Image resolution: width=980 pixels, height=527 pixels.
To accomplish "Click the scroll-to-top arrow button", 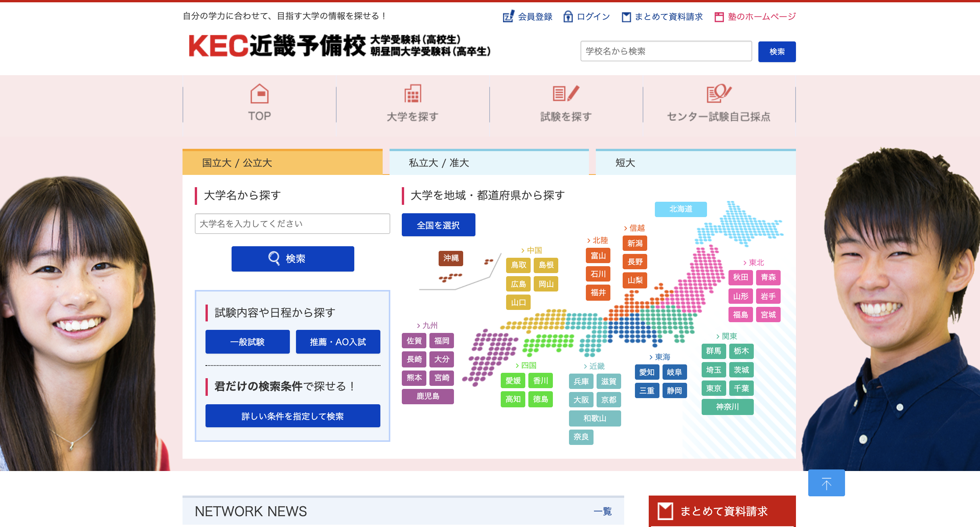I will point(826,483).
